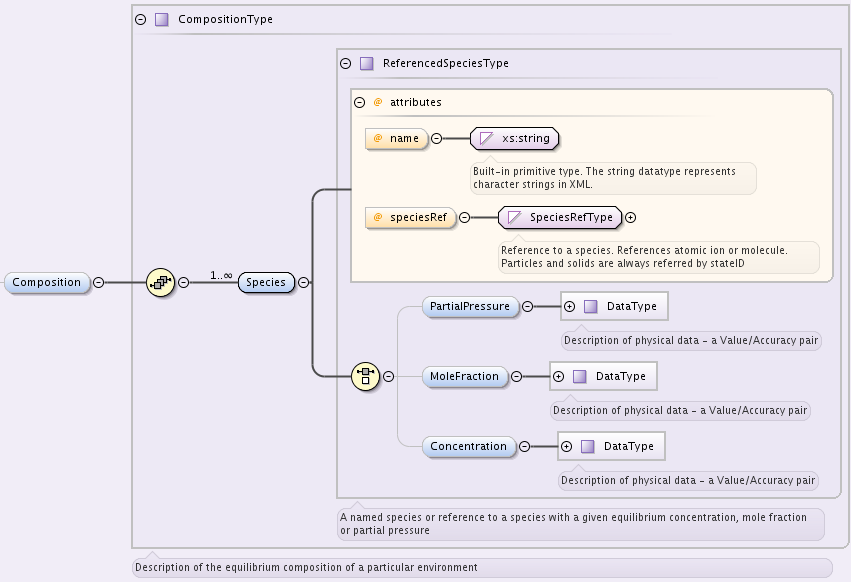Click the DataType label beside PartialPressure

(632, 307)
